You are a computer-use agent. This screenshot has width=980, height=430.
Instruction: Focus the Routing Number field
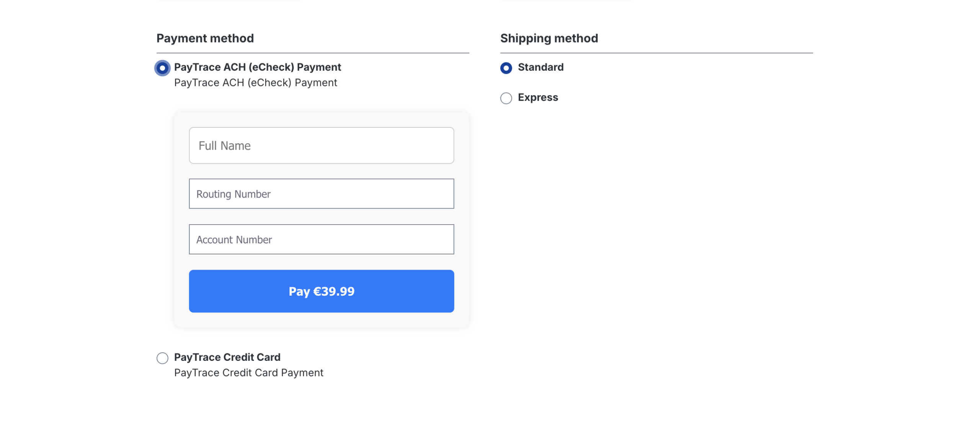(x=322, y=194)
